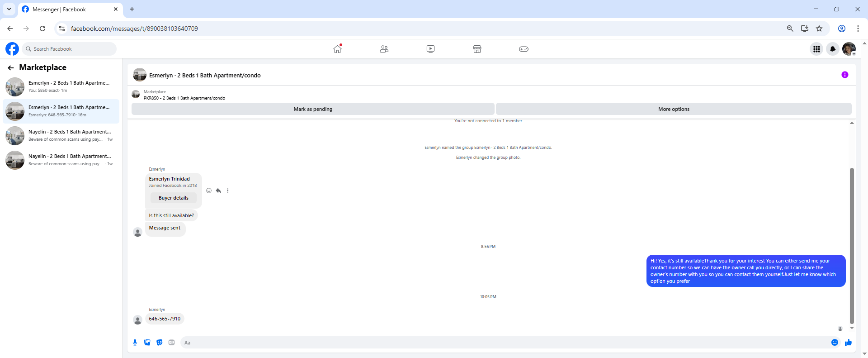Click the blue 'Hi! Yes' reply bubble

(746, 271)
